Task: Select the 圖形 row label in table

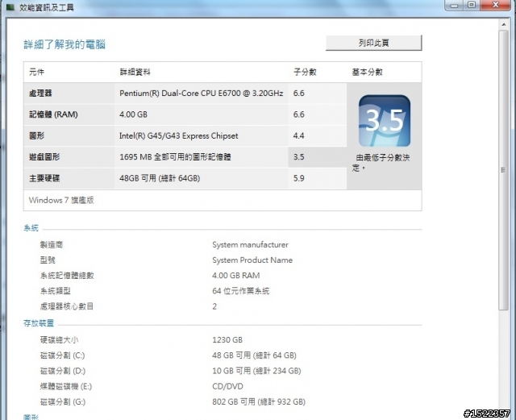Action: 36,135
